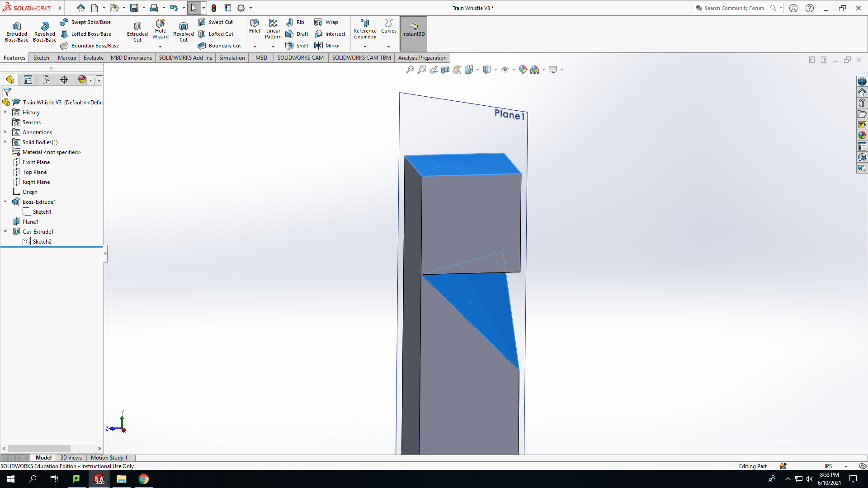
Task: Choose the Swept Boss/Base feature
Action: (85, 22)
